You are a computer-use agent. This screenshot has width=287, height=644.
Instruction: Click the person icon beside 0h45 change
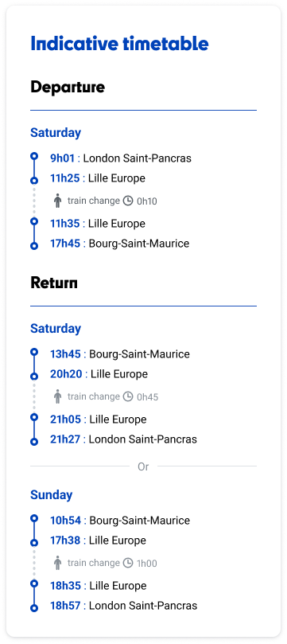pyautogui.click(x=58, y=396)
